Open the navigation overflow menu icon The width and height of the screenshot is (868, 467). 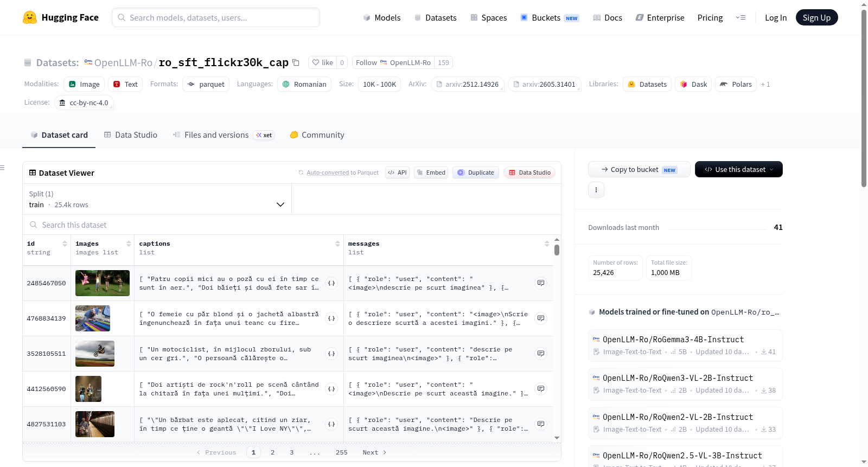(x=741, y=18)
